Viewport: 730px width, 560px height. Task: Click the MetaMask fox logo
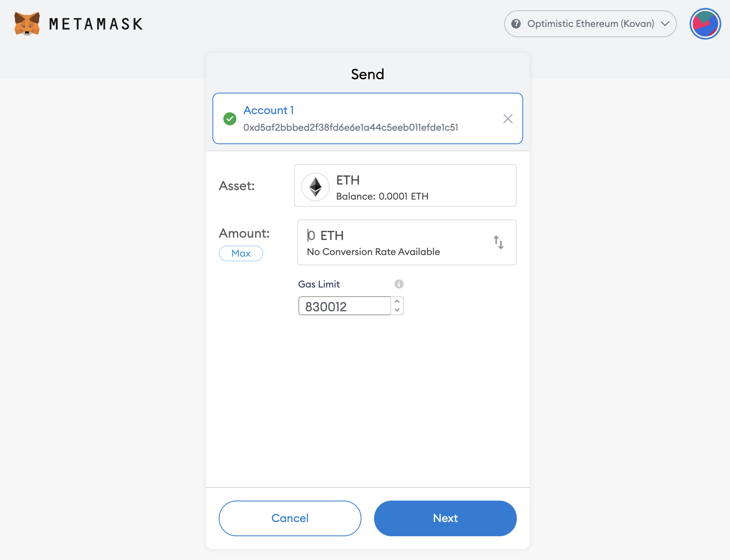26,24
